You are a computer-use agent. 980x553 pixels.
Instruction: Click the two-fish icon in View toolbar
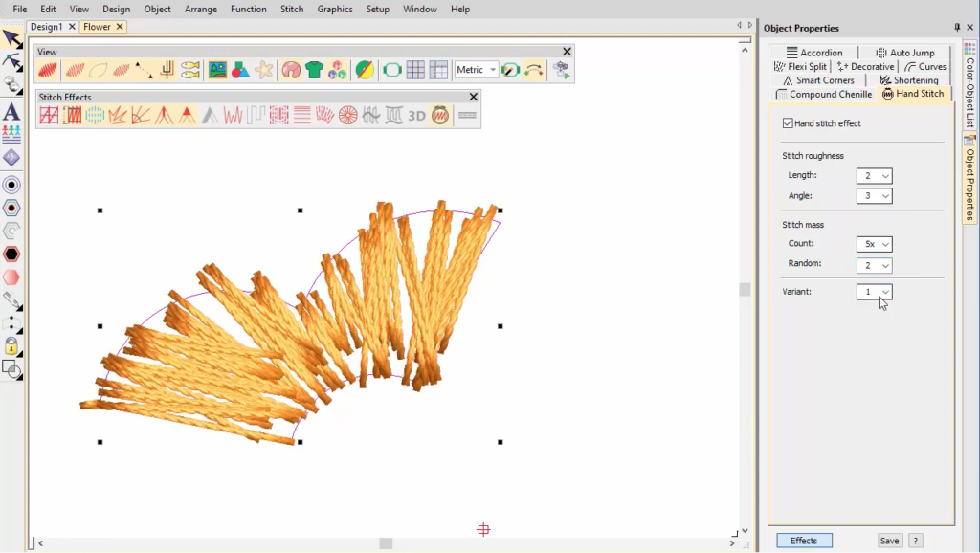(x=190, y=70)
